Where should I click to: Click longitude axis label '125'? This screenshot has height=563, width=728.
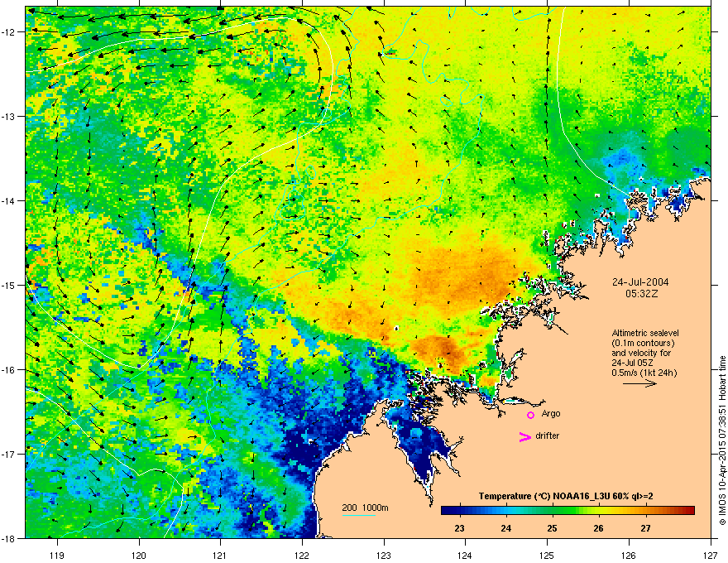pyautogui.click(x=547, y=555)
